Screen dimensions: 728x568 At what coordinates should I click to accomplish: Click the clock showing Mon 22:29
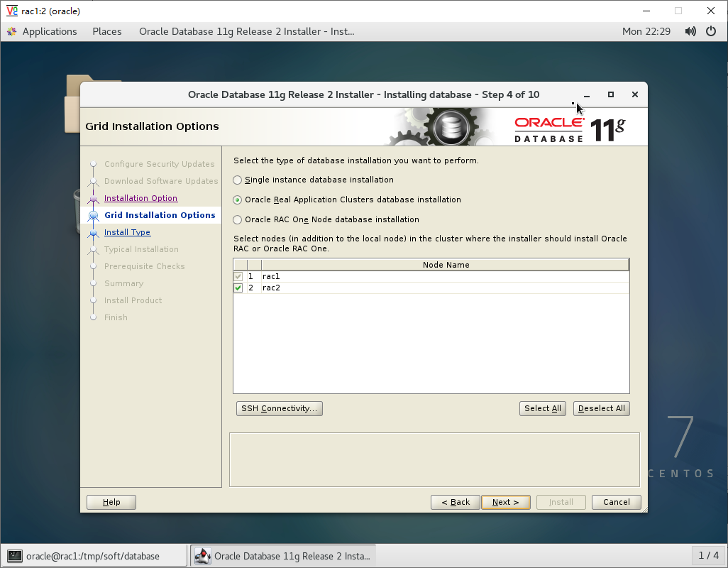pyautogui.click(x=646, y=31)
